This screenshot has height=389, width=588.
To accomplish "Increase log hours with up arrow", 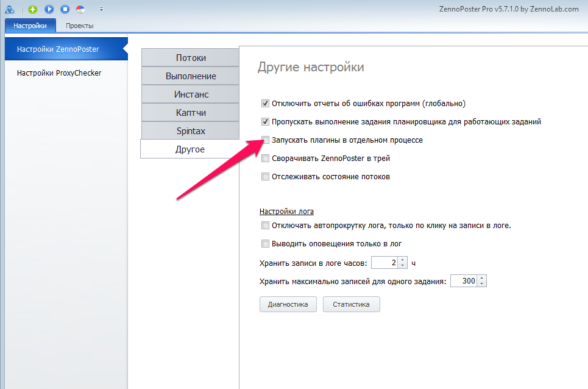I will coord(402,260).
